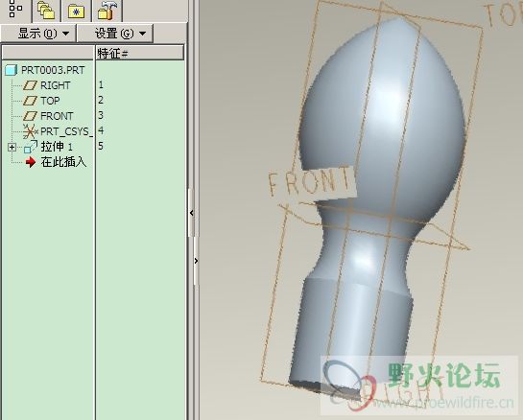This screenshot has height=420, width=523.
Task: Select the FRONT datum plane icon
Action: 30,116
